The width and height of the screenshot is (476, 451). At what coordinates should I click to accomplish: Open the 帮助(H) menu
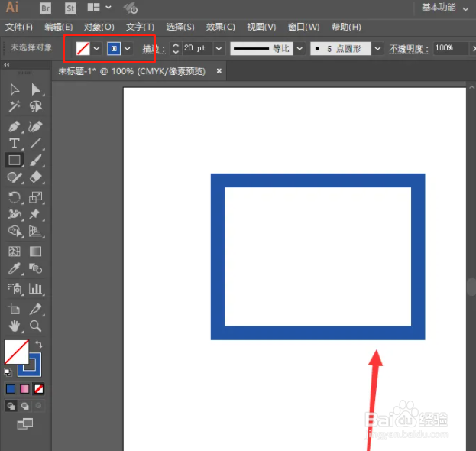pos(346,27)
